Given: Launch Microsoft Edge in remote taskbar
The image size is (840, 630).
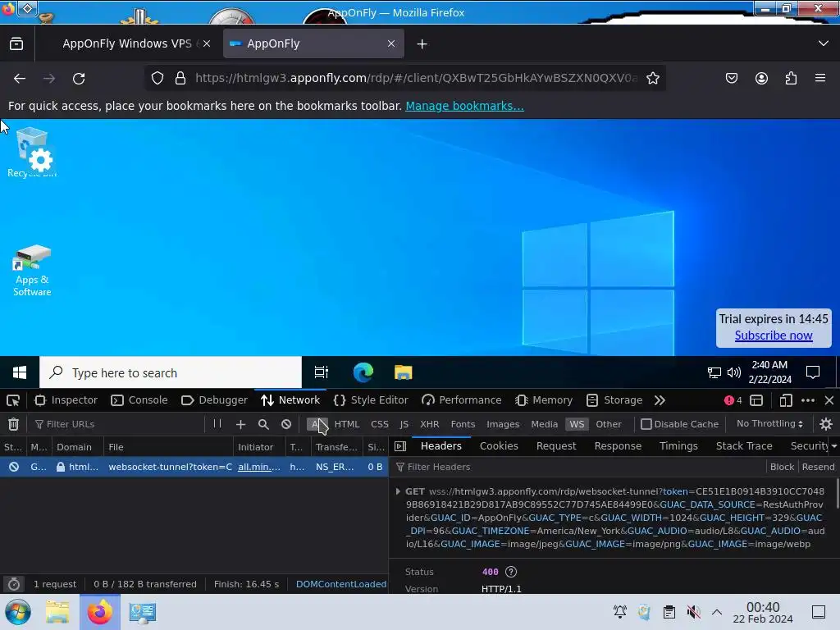Looking at the screenshot, I should point(363,372).
